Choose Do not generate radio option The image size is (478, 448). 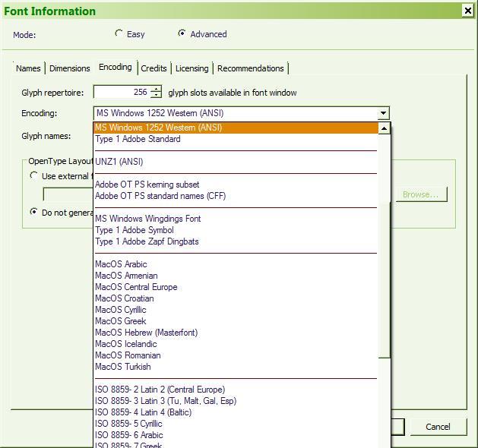(x=33, y=212)
